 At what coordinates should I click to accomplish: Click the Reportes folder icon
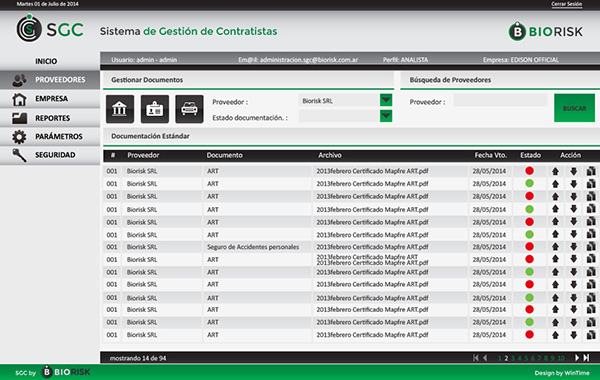[x=19, y=118]
